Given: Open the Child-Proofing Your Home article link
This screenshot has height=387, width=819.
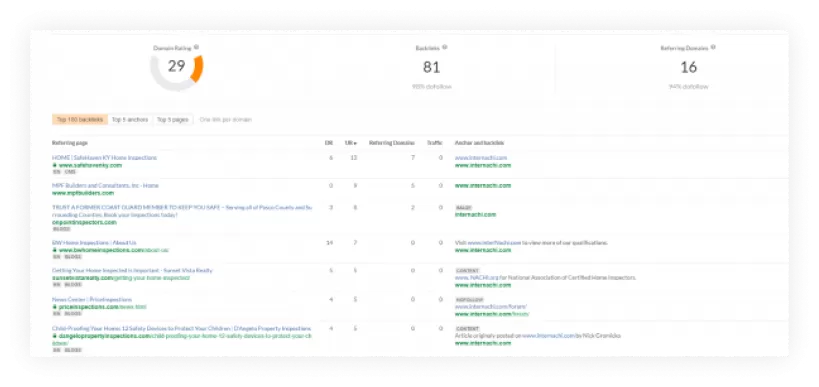Looking at the screenshot, I should (x=181, y=329).
